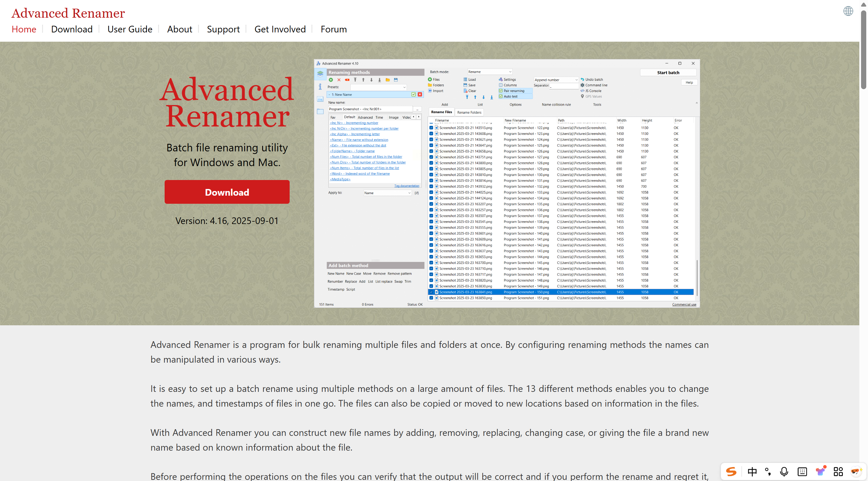The image size is (868, 481).
Task: Click the gray move method up arrow
Action: point(363,80)
